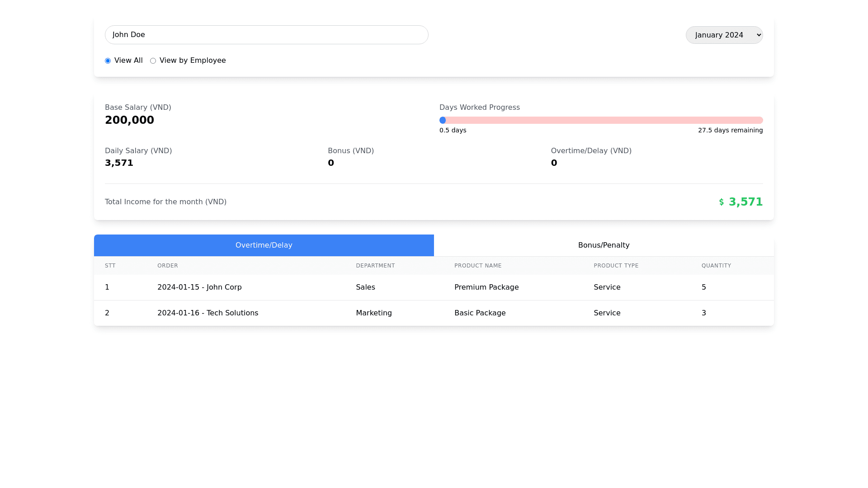This screenshot has width=868, height=488.
Task: Switch to the Bonus/Penalty tab
Action: 604,245
